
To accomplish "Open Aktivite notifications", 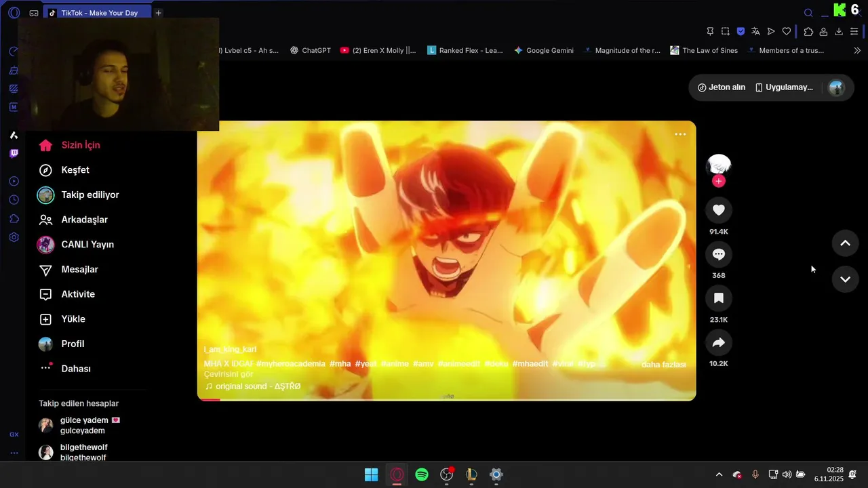I will 67,294.
